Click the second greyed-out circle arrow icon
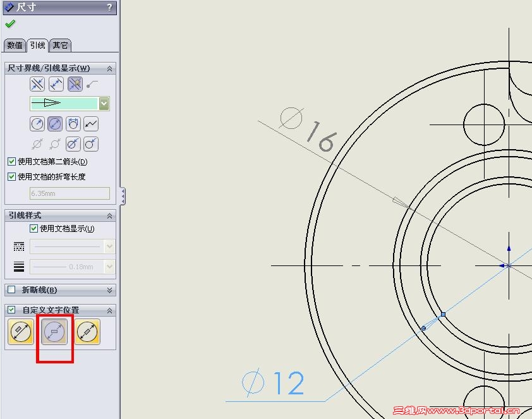 click(x=55, y=144)
